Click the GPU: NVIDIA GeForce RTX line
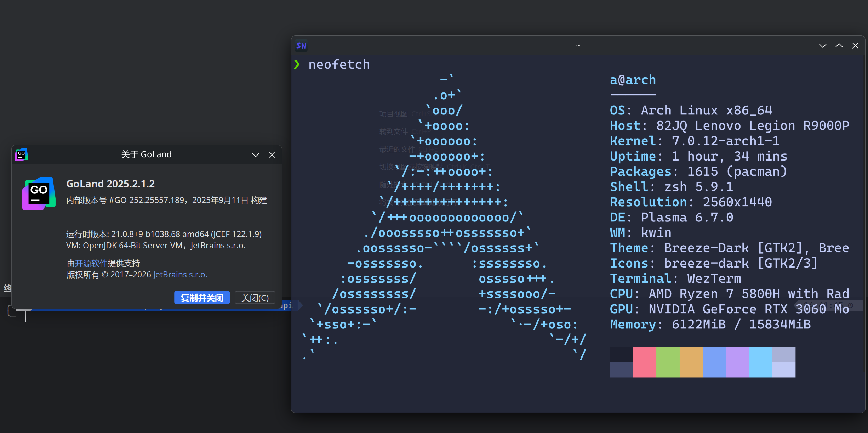Image resolution: width=868 pixels, height=433 pixels. click(x=730, y=309)
